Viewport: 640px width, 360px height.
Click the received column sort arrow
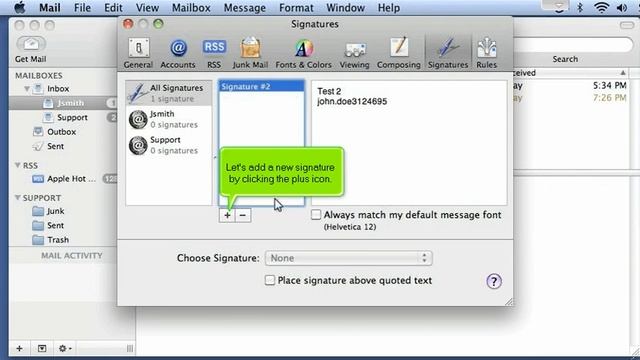pos(622,73)
